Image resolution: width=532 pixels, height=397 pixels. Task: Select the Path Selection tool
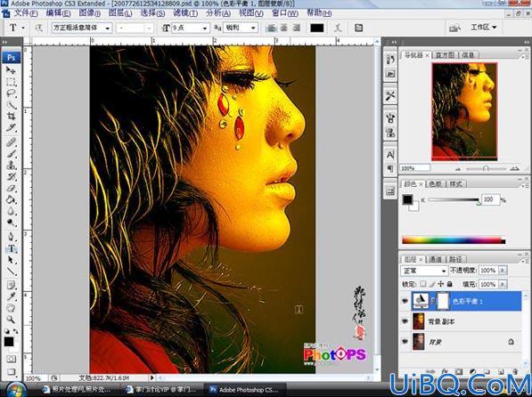click(x=12, y=260)
